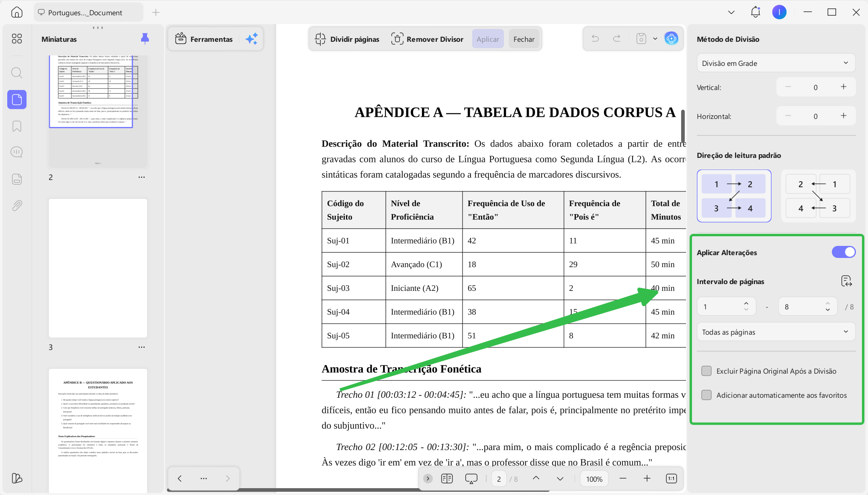Click the 1:1 actual size icon

(x=671, y=479)
